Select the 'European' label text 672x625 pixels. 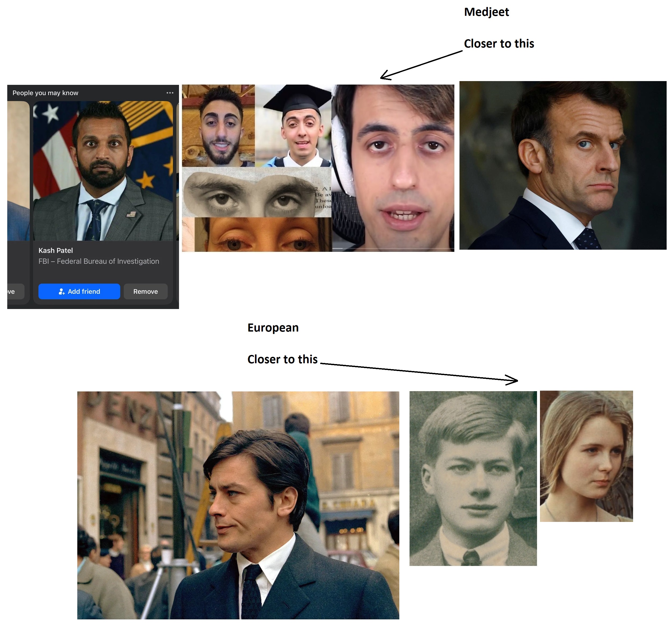click(273, 327)
